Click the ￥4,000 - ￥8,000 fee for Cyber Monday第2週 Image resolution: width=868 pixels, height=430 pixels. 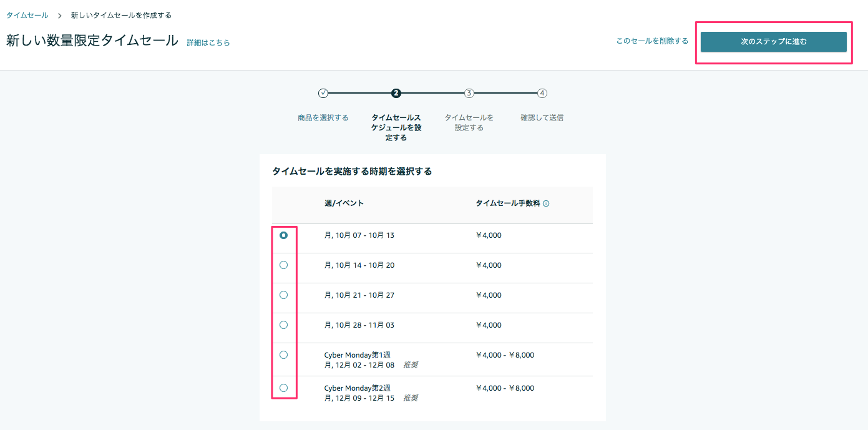(x=505, y=388)
